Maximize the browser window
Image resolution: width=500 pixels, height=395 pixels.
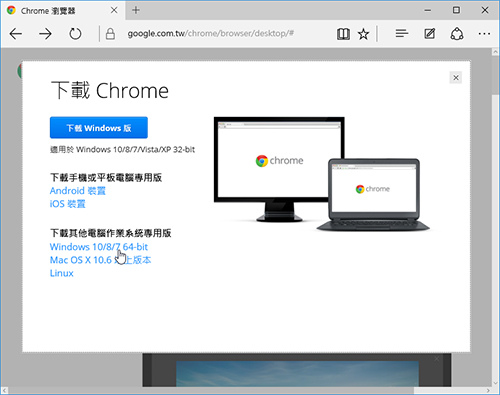tap(456, 10)
